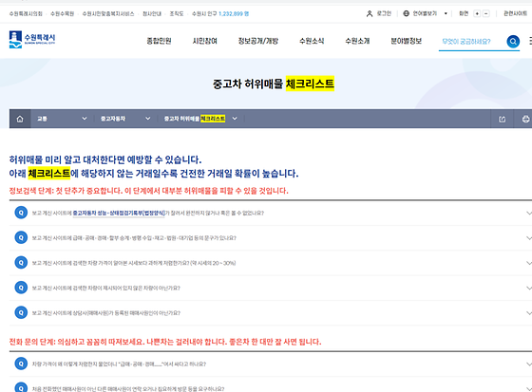Screen dimensions: 532x392
Task: Click the blue magnifier search button
Action: (x=513, y=42)
